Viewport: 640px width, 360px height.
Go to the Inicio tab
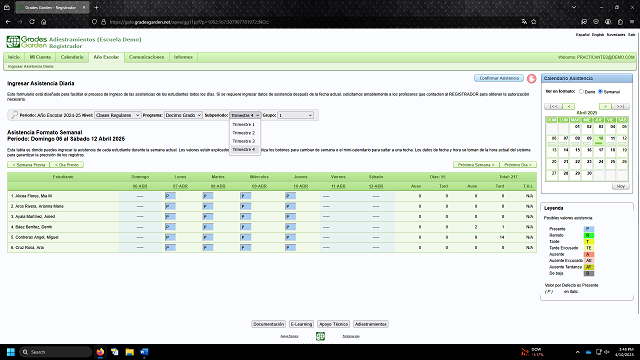(x=14, y=57)
